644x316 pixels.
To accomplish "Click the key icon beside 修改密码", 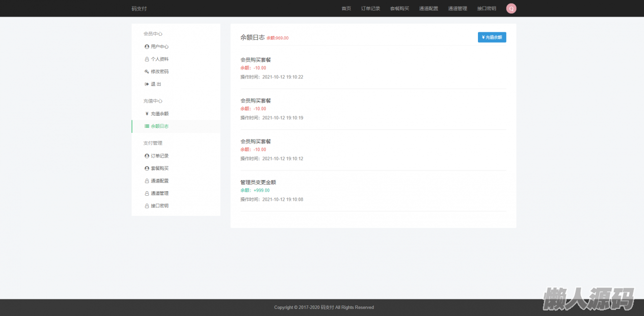I will pos(147,71).
